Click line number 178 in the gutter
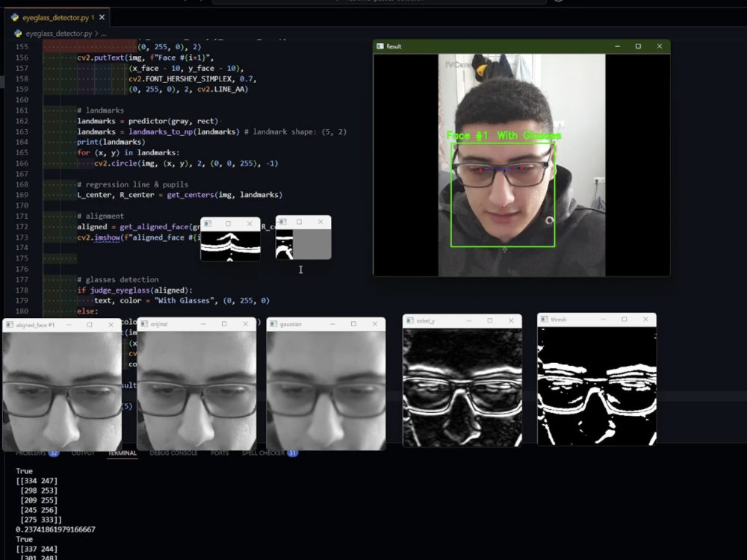 tap(22, 290)
